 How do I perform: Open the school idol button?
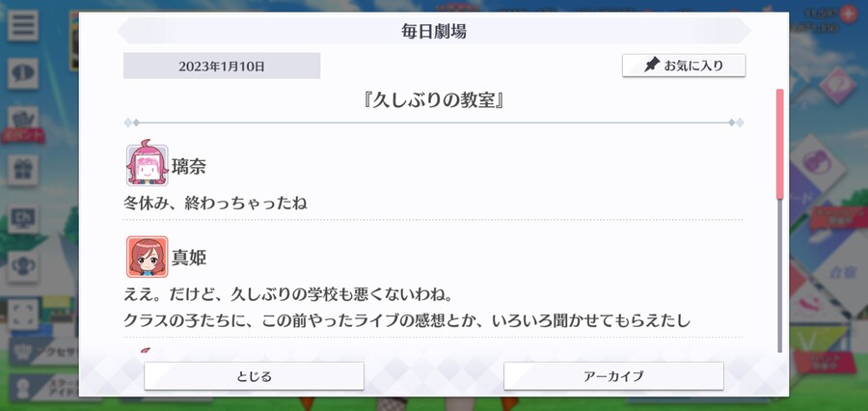tap(44, 387)
